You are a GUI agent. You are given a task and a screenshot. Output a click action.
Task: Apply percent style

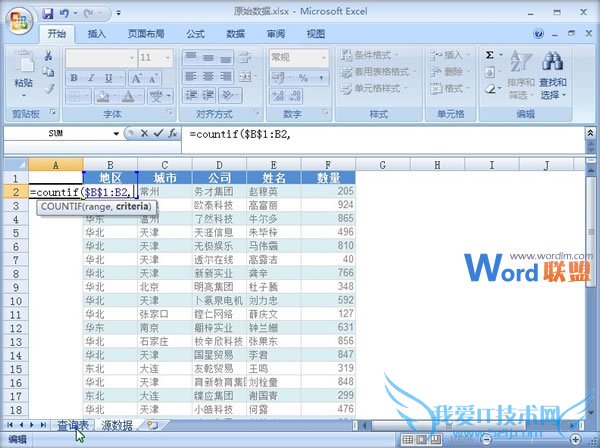coord(303,78)
